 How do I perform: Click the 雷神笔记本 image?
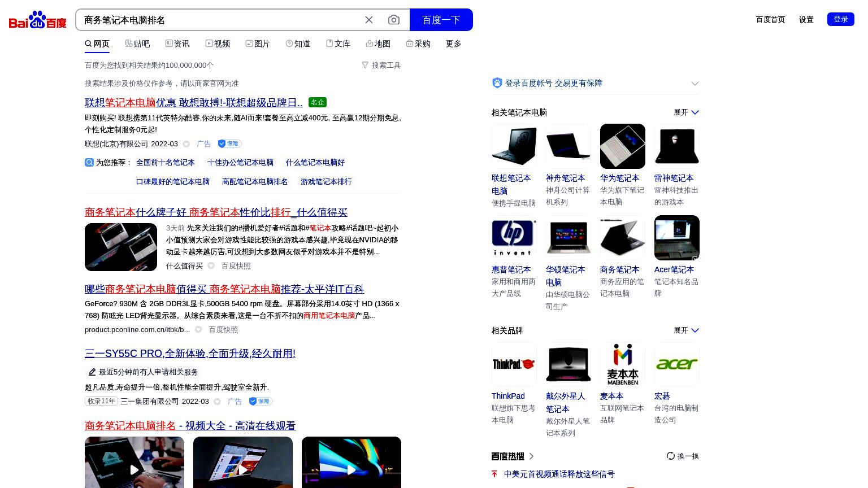pyautogui.click(x=677, y=146)
